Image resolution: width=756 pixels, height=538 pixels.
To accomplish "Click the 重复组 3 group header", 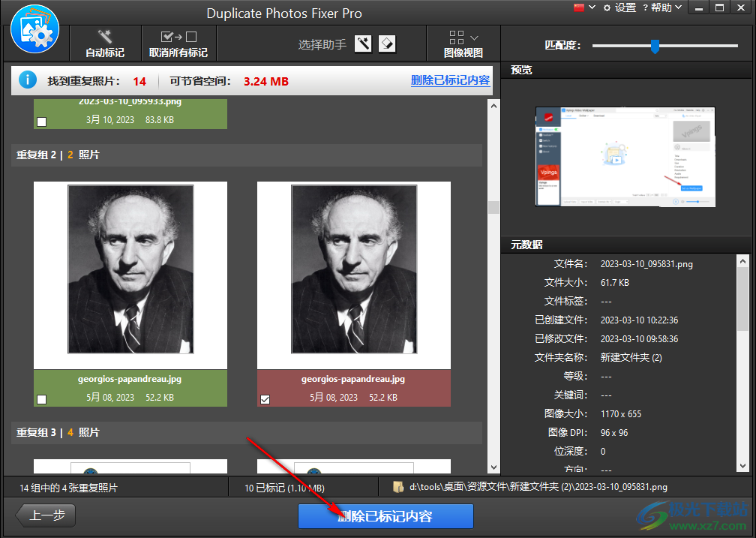I will click(246, 432).
